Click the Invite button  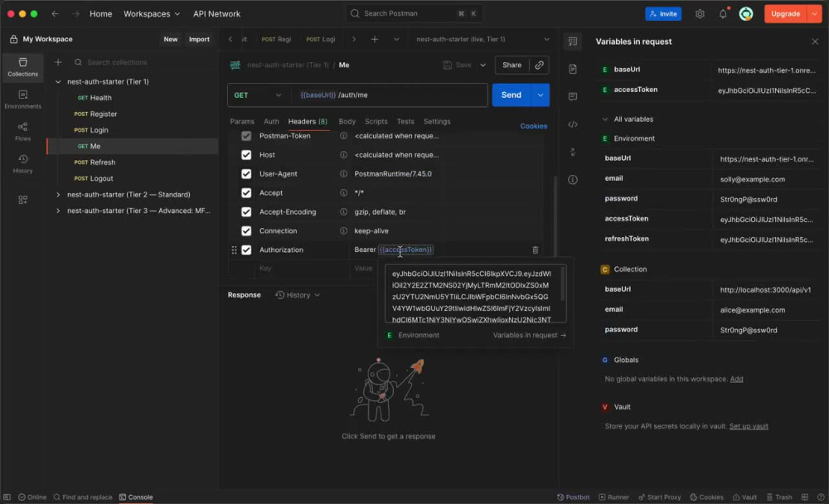point(663,14)
